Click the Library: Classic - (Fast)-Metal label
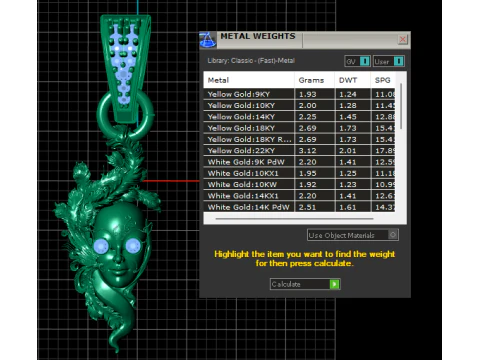The width and height of the screenshot is (480, 360). tap(251, 61)
